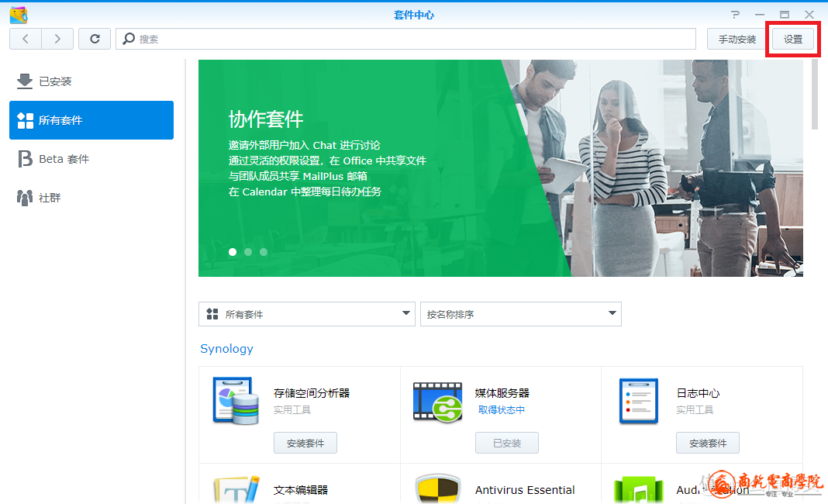The height and width of the screenshot is (504, 828).
Task: Open Audio Station package icon
Action: coord(638,490)
